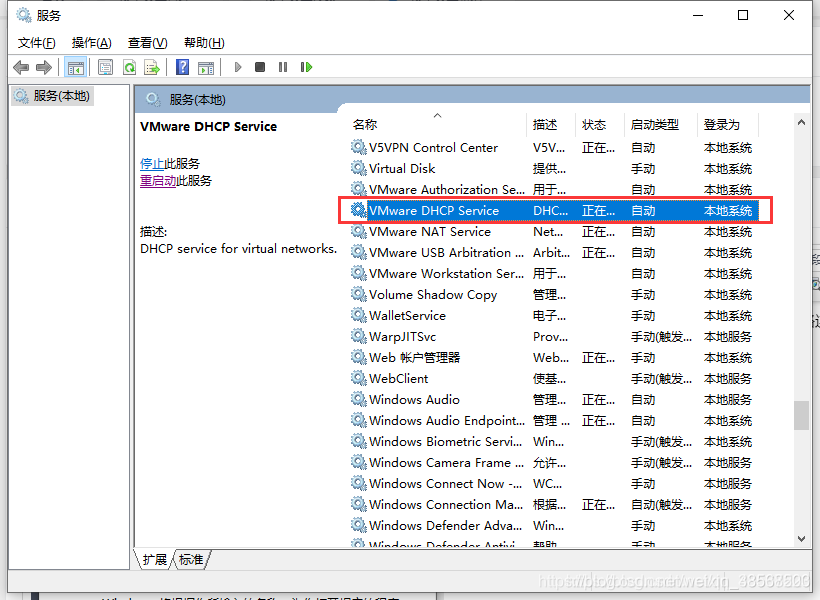Open the 操作(A) menu
820x600 pixels.
pyautogui.click(x=92, y=43)
